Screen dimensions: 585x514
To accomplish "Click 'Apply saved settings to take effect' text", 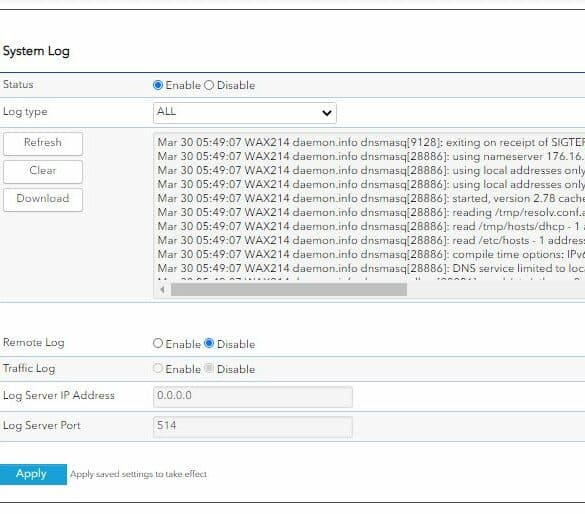I will coord(138,474).
